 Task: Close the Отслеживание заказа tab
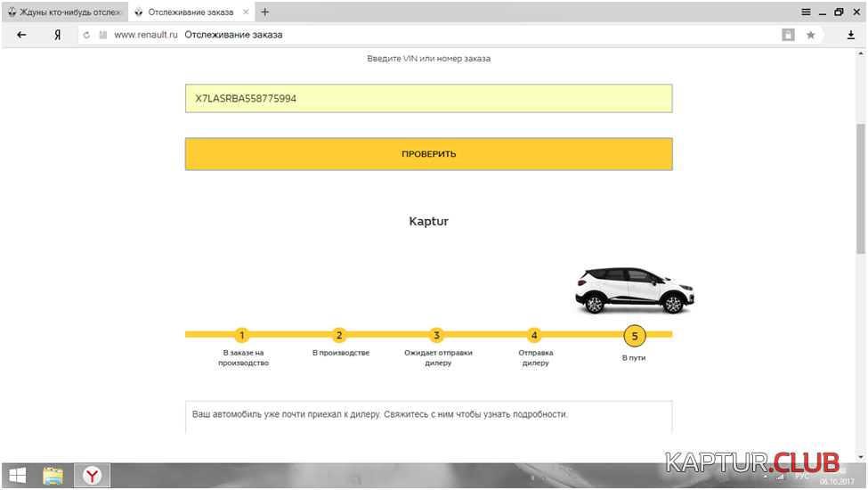point(246,12)
